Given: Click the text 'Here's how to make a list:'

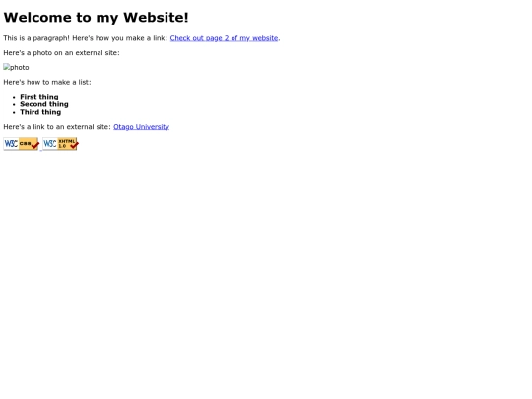Looking at the screenshot, I should tap(47, 82).
